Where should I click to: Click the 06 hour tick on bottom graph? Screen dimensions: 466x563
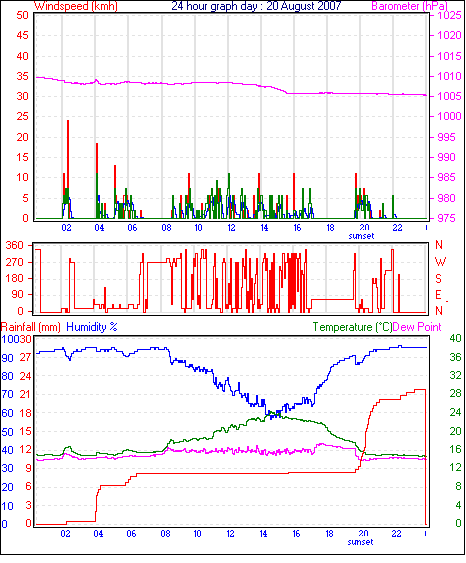(131, 534)
